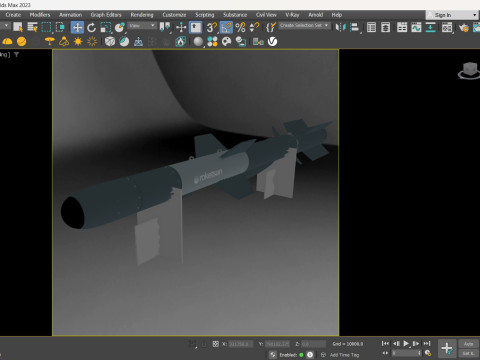This screenshot has width=480, height=360.
Task: Open the Customize menu
Action: pos(174,15)
